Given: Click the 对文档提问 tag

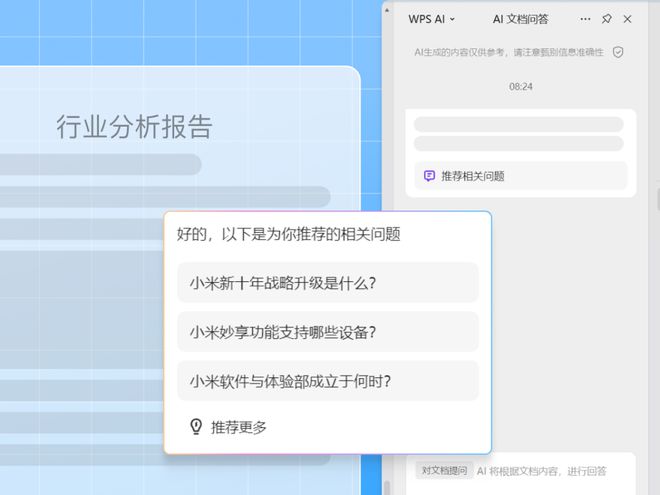Looking at the screenshot, I should point(444,471).
